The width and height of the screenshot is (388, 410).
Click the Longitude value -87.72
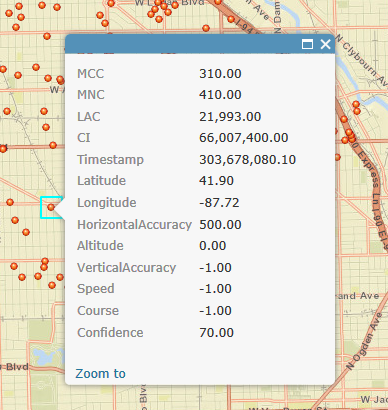coord(219,203)
